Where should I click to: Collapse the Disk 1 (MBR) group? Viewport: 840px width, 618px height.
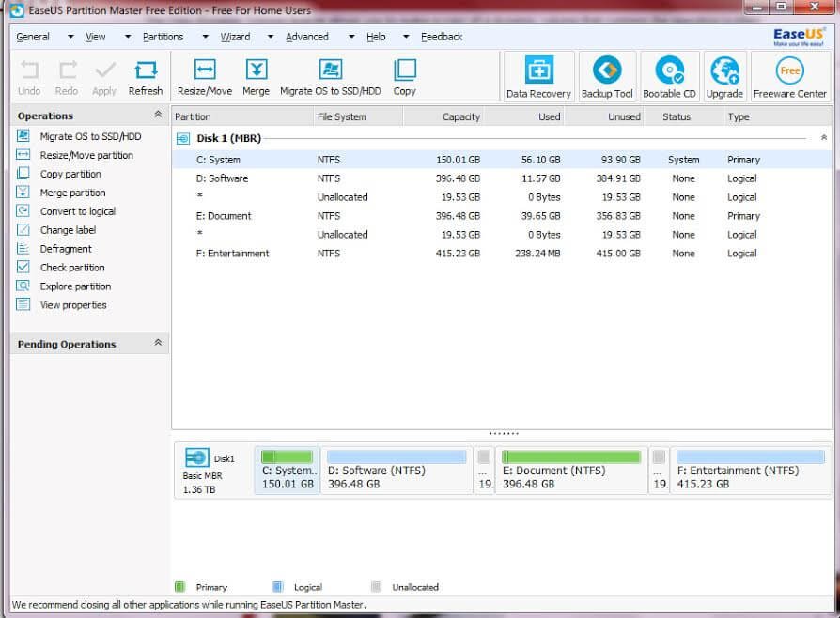824,138
